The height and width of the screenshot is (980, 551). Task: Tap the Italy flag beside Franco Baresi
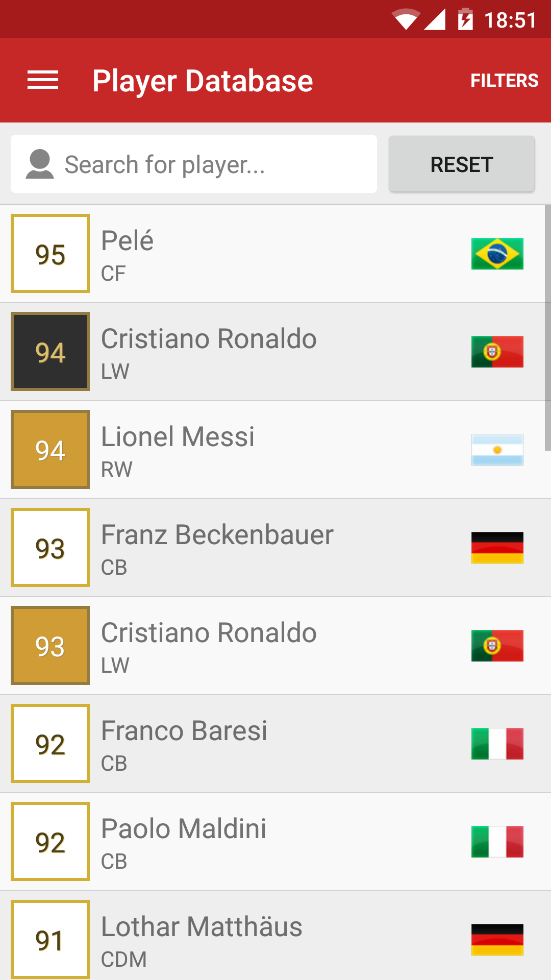pyautogui.click(x=497, y=744)
